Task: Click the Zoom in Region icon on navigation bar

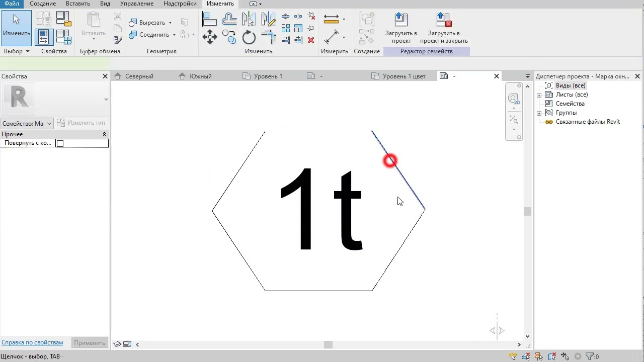Action: point(514,120)
